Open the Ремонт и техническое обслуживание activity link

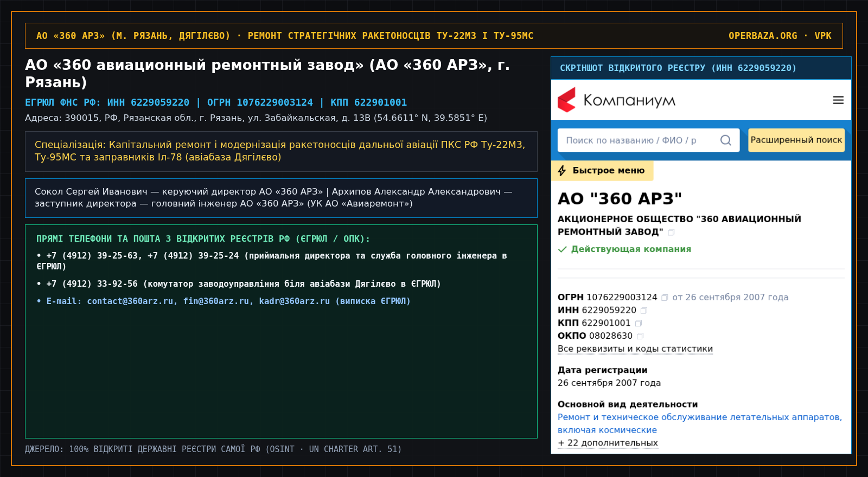(700, 424)
